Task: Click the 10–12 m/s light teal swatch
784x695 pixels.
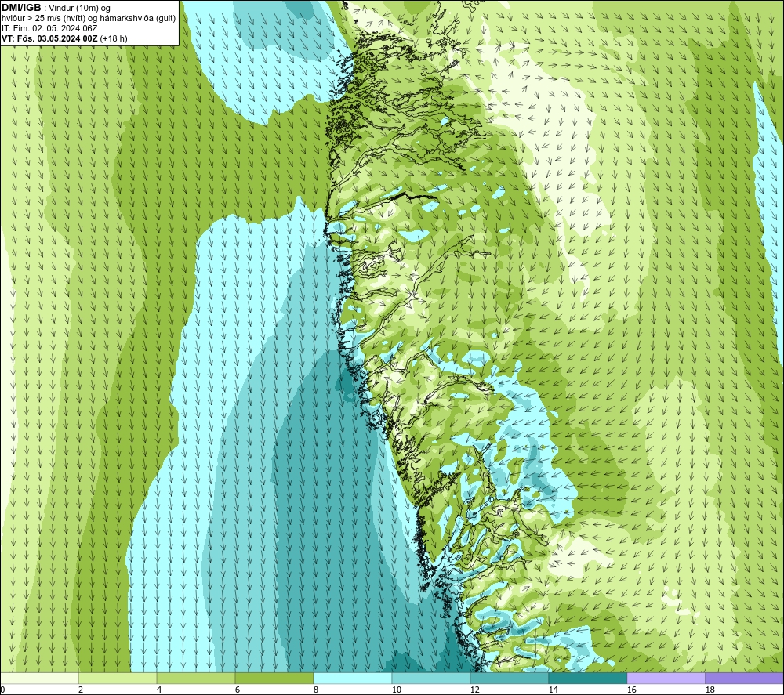Action: [x=431, y=679]
